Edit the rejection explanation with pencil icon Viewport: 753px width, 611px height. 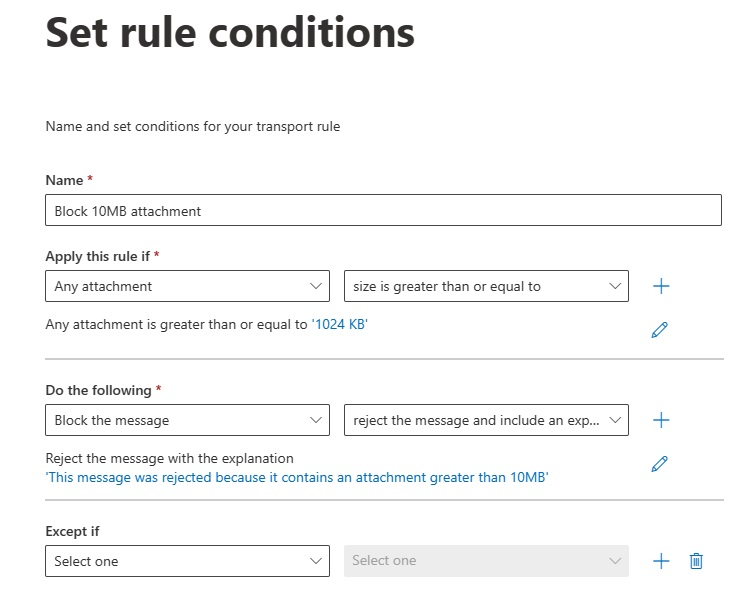[659, 463]
